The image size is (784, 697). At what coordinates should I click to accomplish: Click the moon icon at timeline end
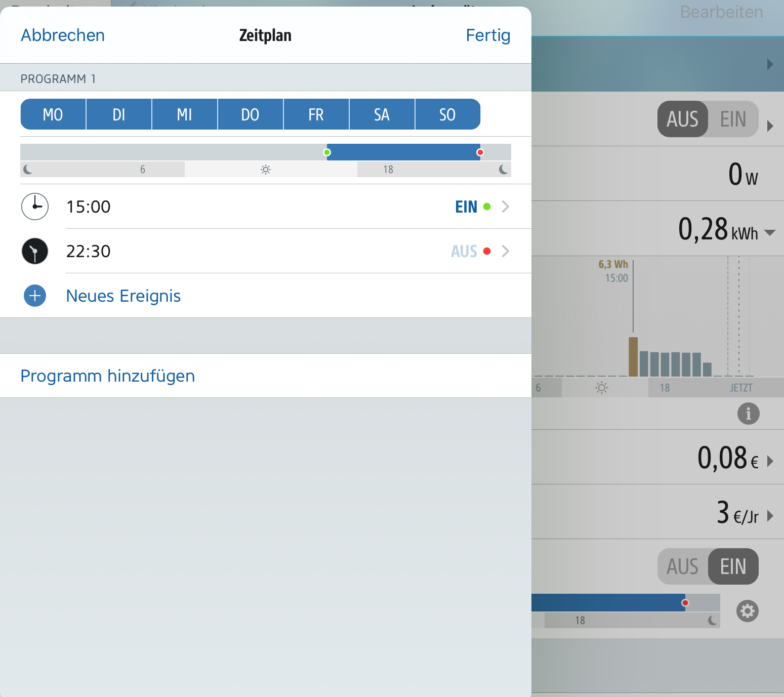(503, 170)
